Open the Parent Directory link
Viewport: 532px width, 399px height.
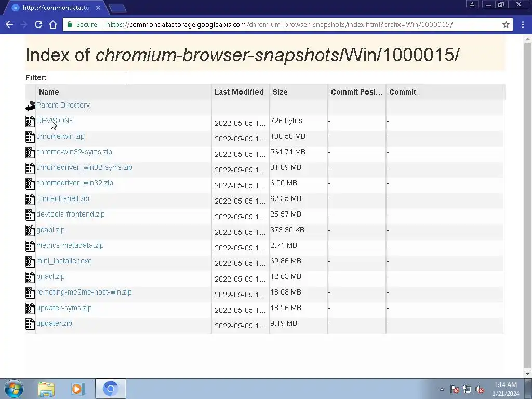[63, 105]
